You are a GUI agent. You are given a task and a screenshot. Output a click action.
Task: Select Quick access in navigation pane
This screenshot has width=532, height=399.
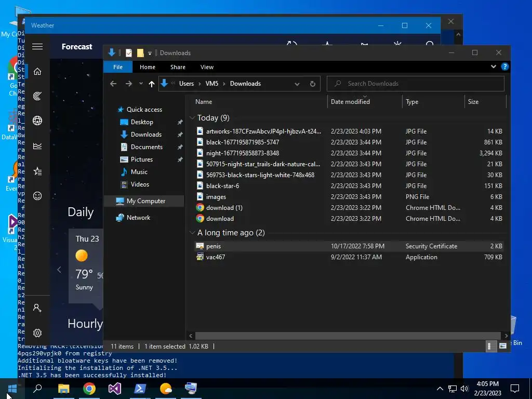click(x=144, y=109)
